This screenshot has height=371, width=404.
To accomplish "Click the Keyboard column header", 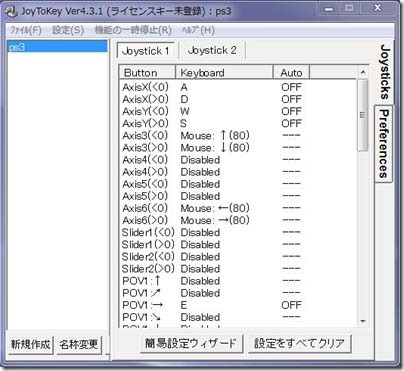I will pos(224,72).
